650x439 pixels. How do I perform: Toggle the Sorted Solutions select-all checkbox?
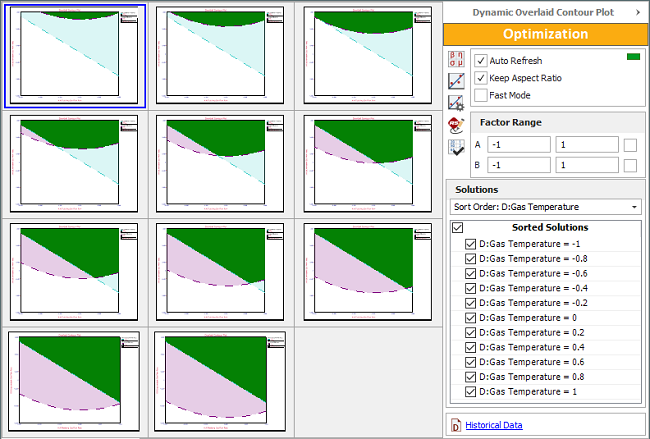458,228
